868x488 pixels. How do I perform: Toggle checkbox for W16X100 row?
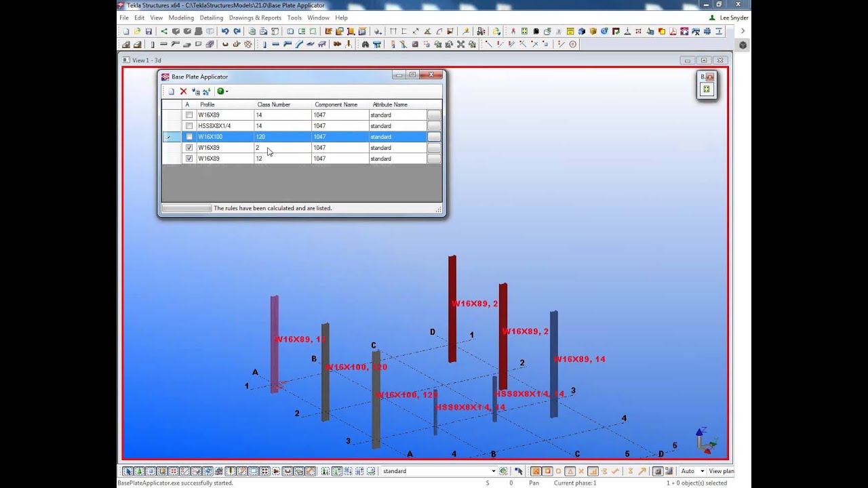pyautogui.click(x=189, y=137)
